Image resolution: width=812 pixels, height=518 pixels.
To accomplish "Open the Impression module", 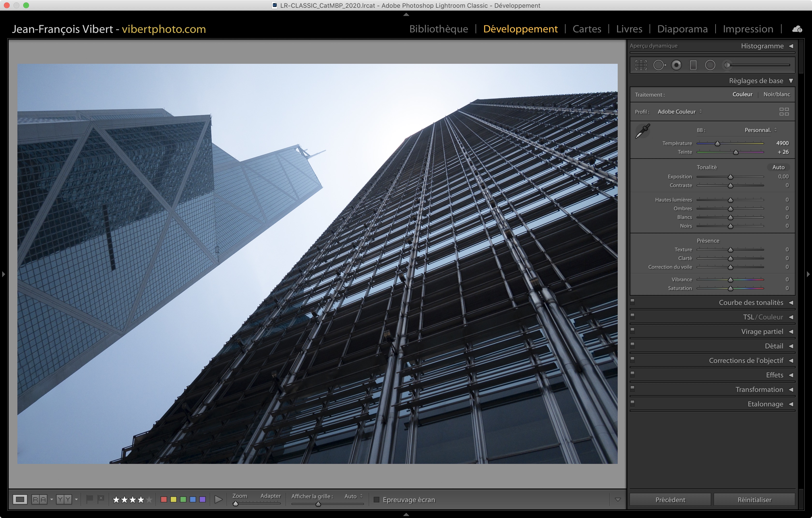I will [x=747, y=29].
